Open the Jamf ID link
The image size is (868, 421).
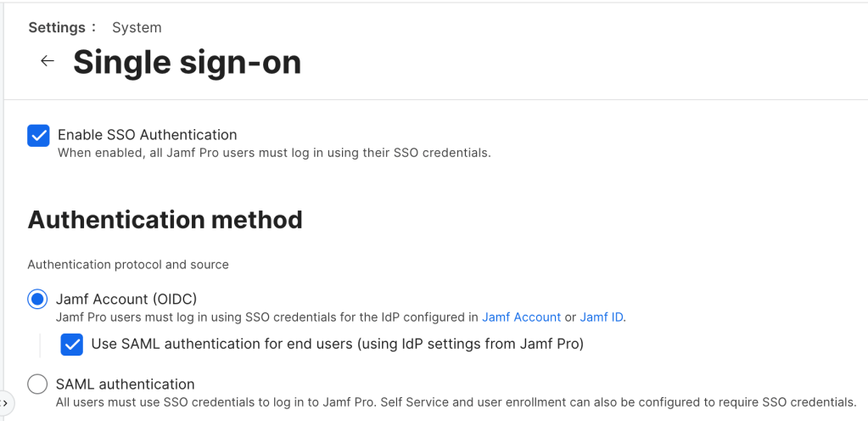coord(602,317)
